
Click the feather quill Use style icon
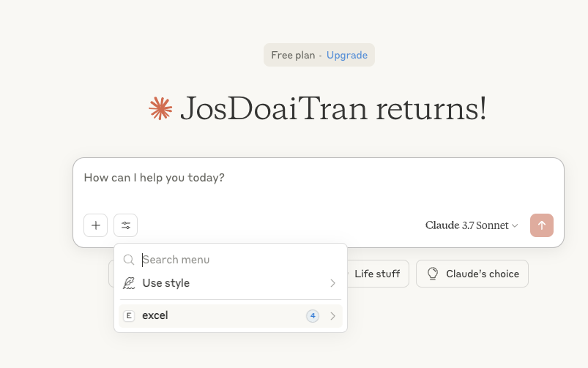pos(129,283)
